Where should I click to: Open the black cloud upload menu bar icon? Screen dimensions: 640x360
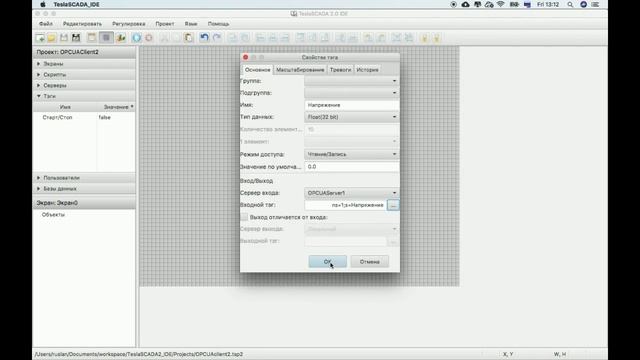click(465, 4)
